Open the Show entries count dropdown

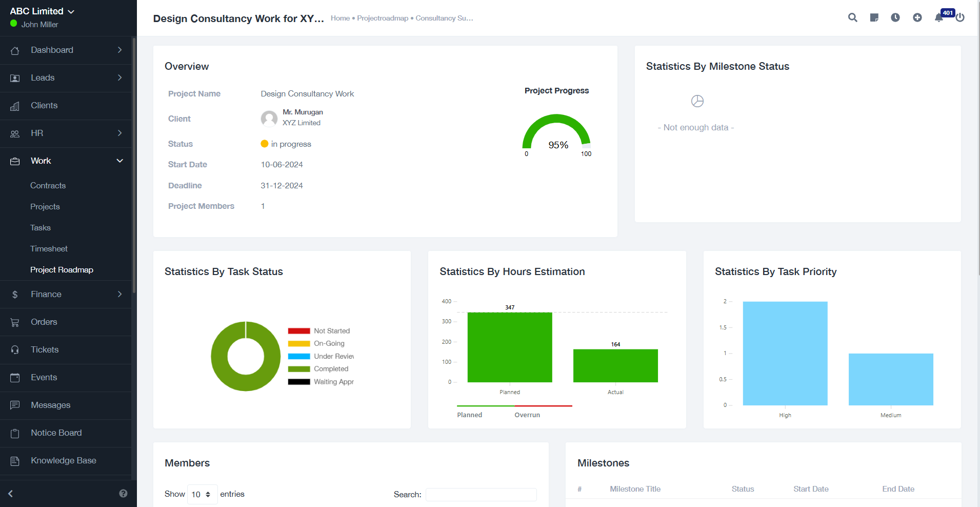tap(202, 494)
